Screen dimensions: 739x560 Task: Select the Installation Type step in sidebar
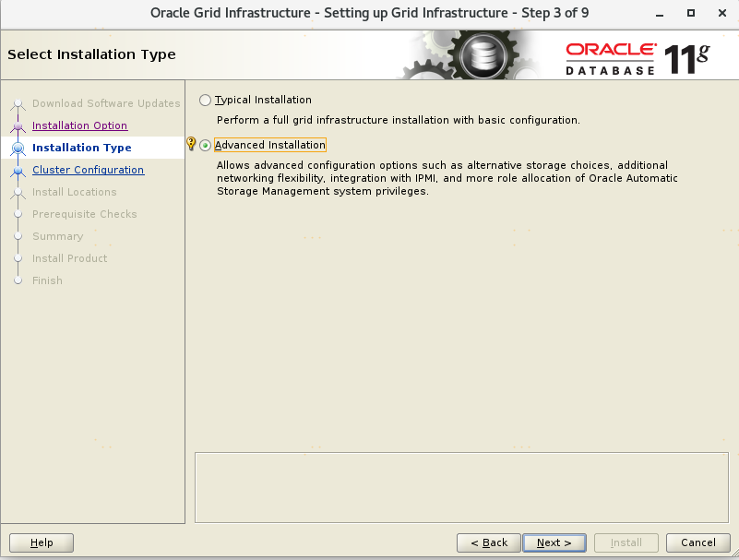point(81,148)
